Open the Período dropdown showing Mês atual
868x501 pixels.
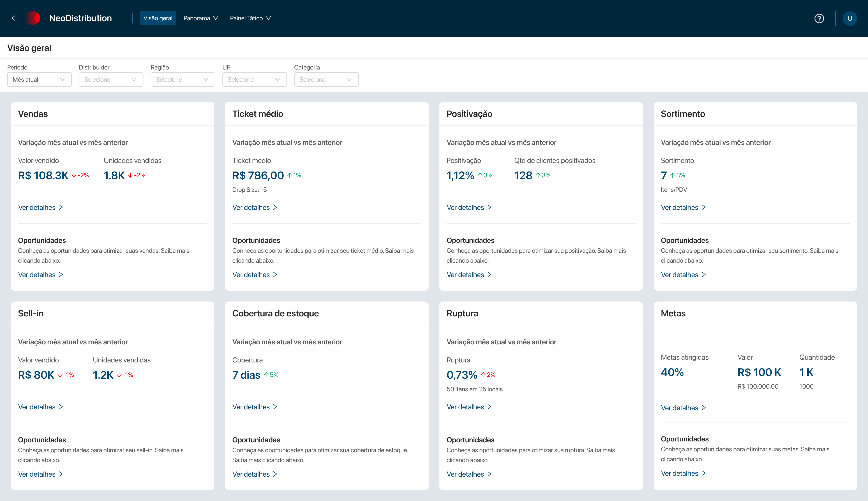pyautogui.click(x=39, y=79)
